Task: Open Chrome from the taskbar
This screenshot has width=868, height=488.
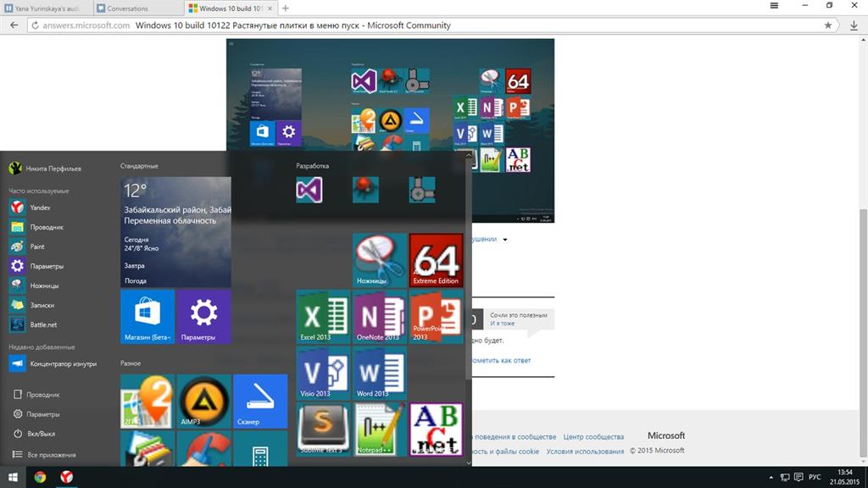Action: click(40, 477)
